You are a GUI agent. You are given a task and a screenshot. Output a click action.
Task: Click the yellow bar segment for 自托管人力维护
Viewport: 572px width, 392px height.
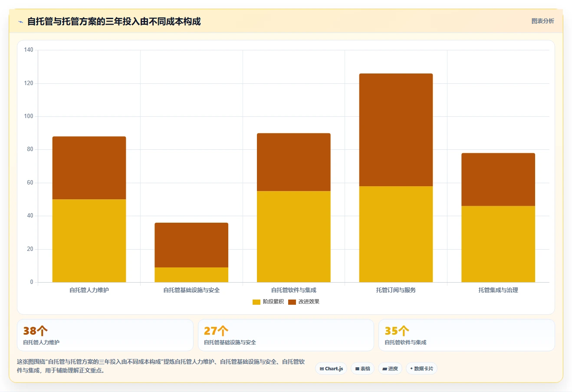tap(89, 241)
